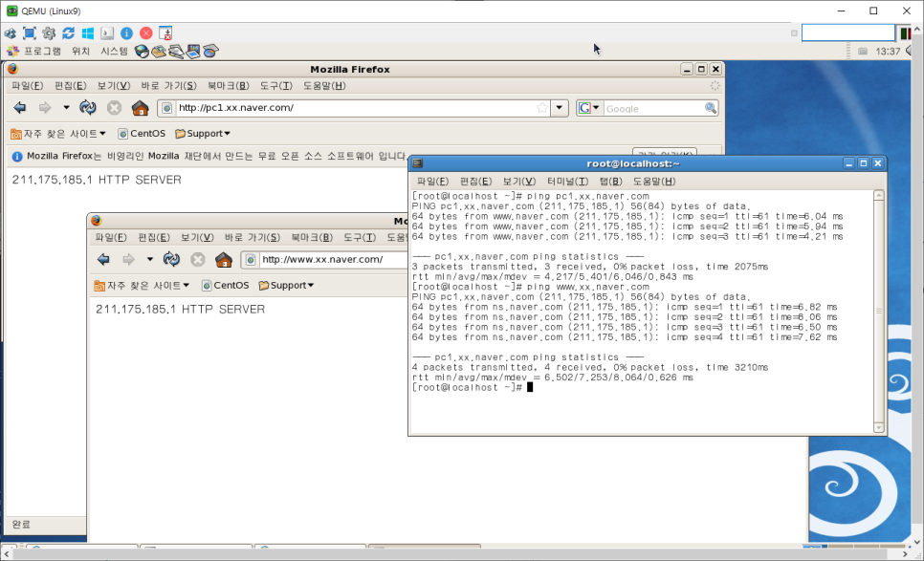924x561 pixels.
Task: Reload page in pc1.xx.naver.com Firefox window
Action: coord(88,108)
